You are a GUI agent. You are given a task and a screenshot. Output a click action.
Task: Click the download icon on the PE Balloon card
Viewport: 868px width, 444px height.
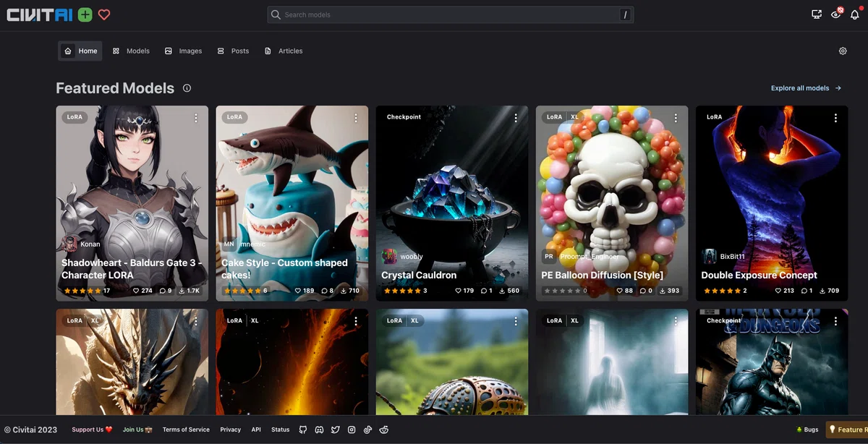pos(663,291)
